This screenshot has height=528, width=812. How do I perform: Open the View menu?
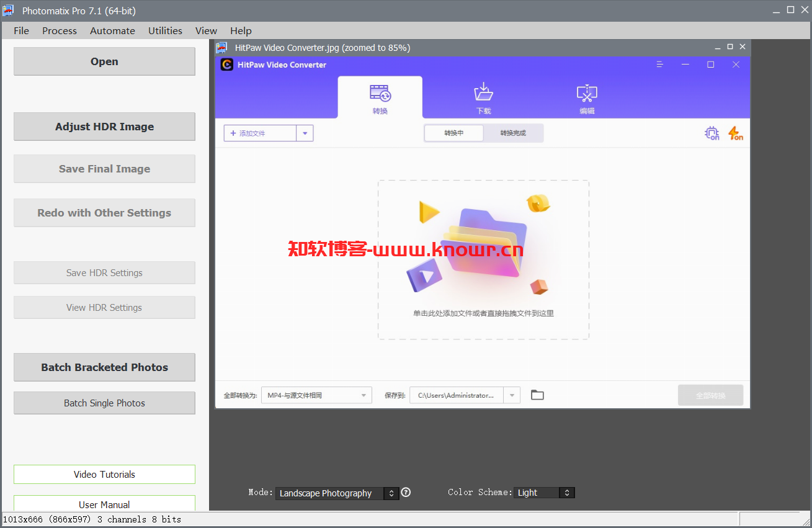[x=206, y=30]
